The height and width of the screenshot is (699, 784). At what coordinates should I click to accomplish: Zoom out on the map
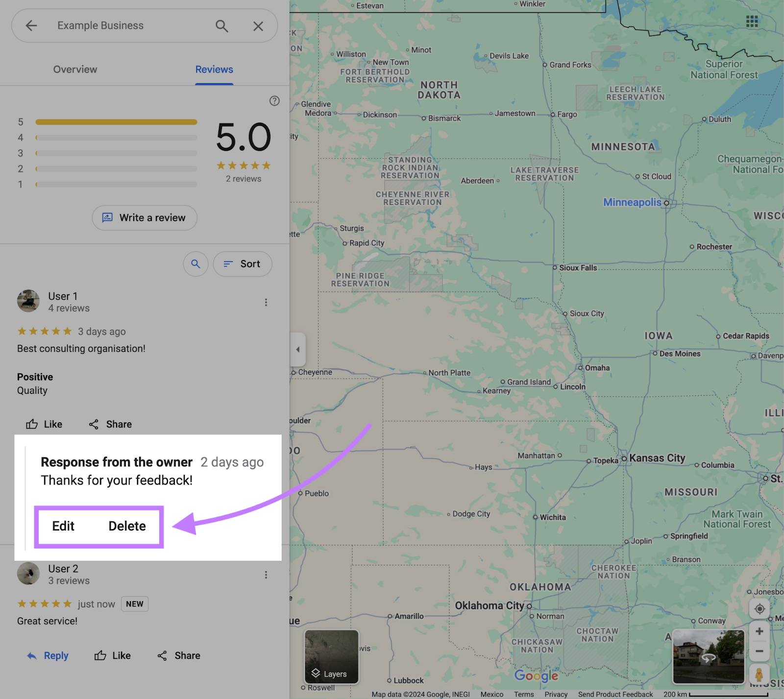click(759, 651)
